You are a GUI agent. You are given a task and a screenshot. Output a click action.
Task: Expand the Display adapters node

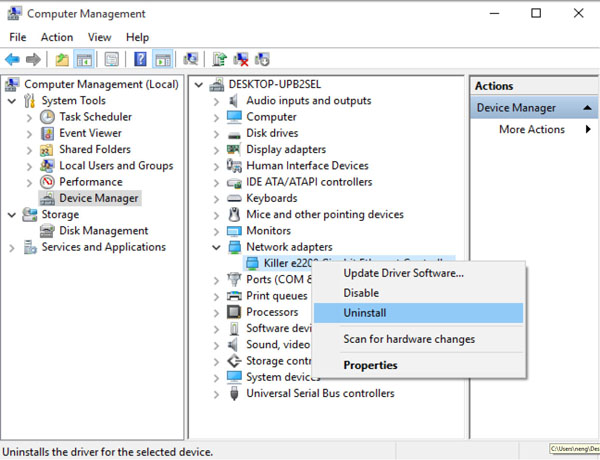pos(217,149)
